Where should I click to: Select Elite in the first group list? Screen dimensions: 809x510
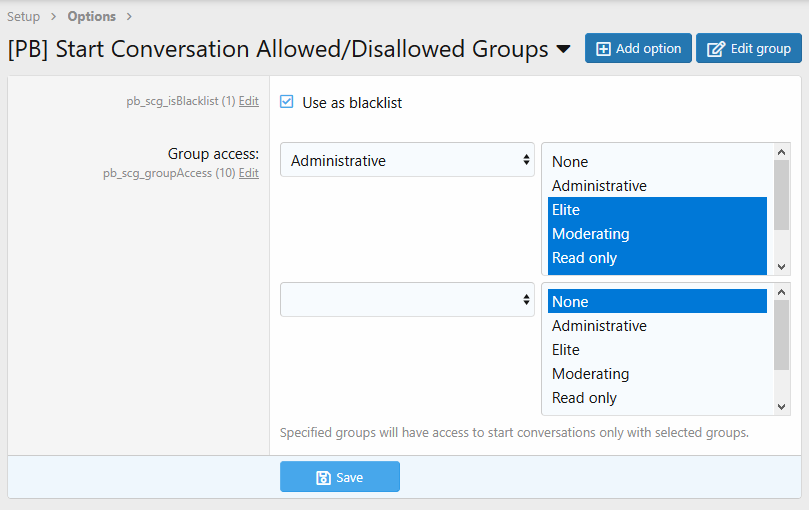click(566, 210)
